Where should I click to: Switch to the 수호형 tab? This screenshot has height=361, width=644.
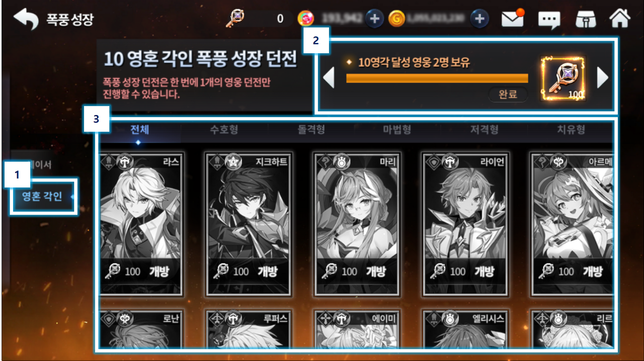[224, 130]
